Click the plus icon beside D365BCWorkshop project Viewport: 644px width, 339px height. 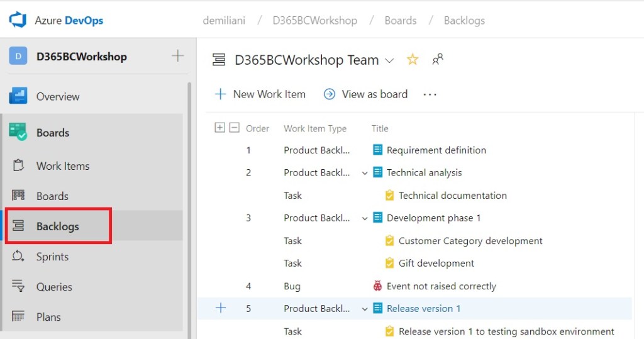point(178,55)
